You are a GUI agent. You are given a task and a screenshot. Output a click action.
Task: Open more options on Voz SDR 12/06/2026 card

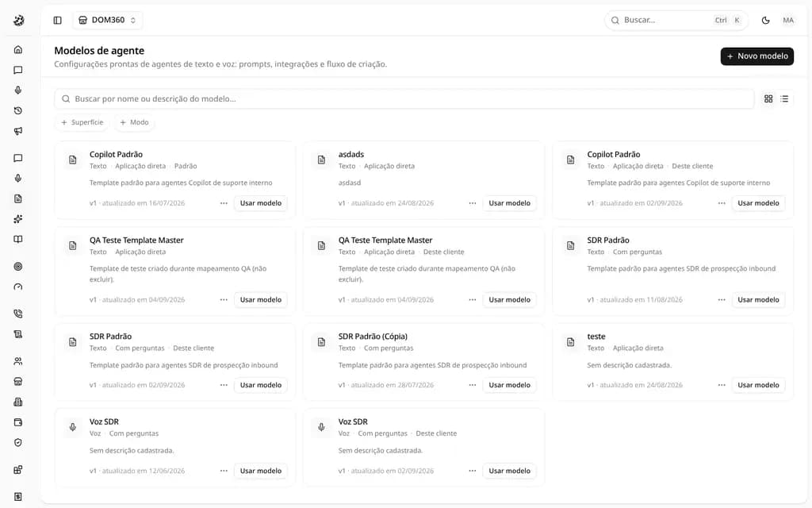click(x=224, y=471)
